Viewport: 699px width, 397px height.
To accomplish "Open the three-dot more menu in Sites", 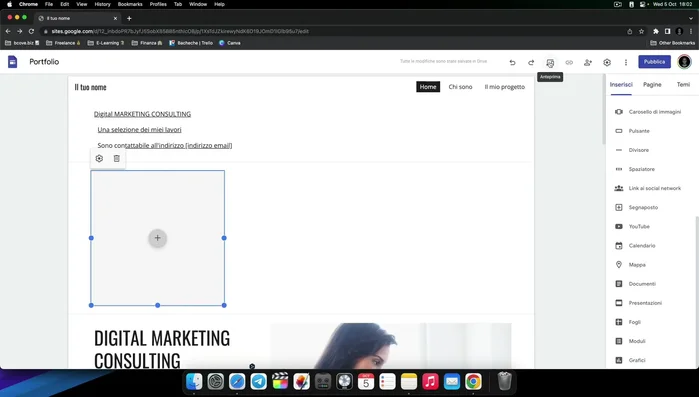I will click(625, 62).
